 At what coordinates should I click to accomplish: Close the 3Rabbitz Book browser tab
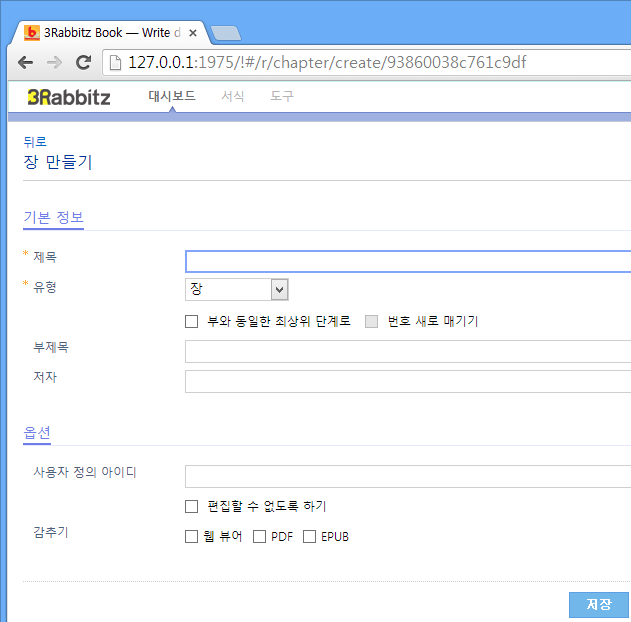[193, 33]
